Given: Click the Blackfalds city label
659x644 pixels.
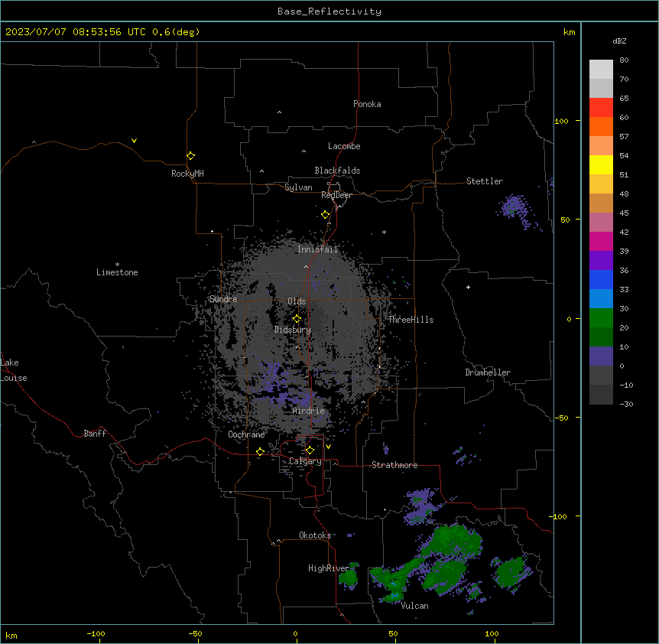Looking at the screenshot, I should [337, 171].
